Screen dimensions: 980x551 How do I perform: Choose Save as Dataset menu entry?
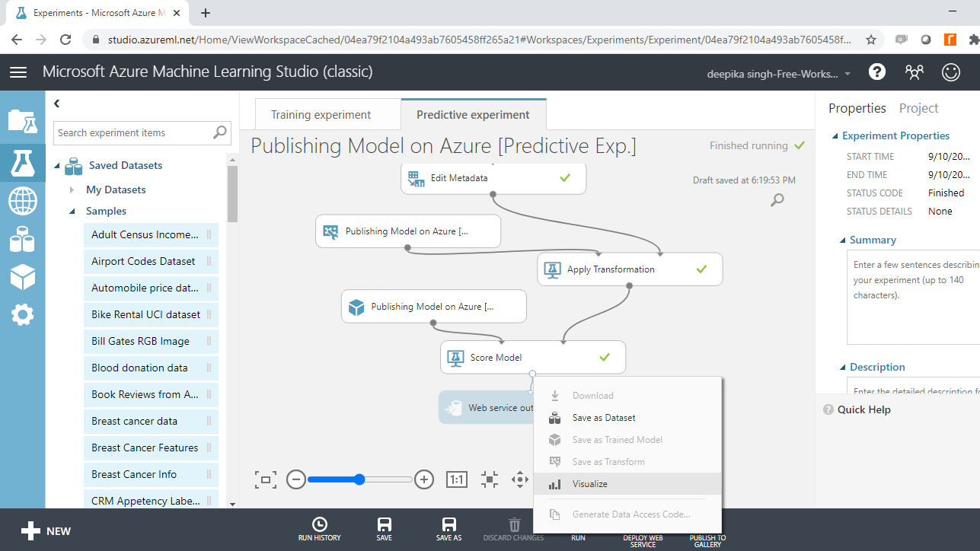pos(627,418)
